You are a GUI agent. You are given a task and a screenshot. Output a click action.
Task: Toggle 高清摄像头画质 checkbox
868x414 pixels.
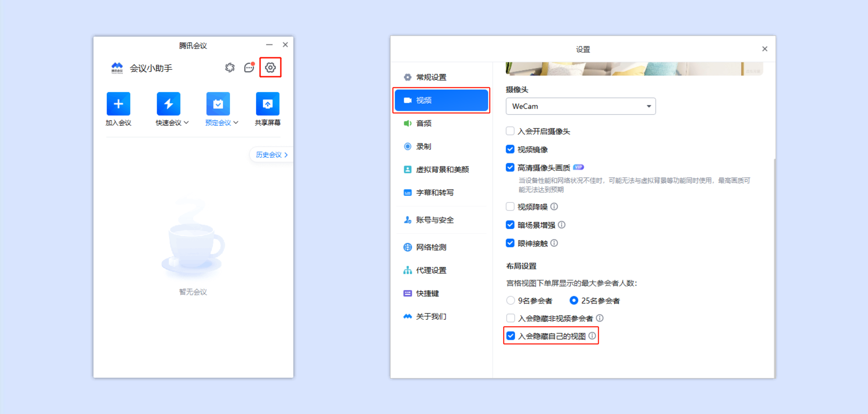(510, 167)
